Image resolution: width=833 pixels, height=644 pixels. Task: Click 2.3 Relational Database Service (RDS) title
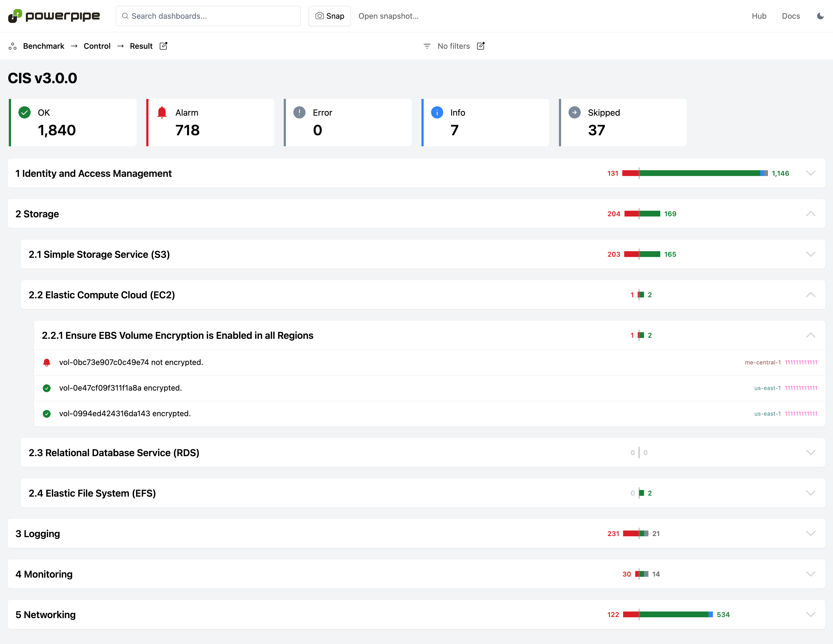coord(114,453)
